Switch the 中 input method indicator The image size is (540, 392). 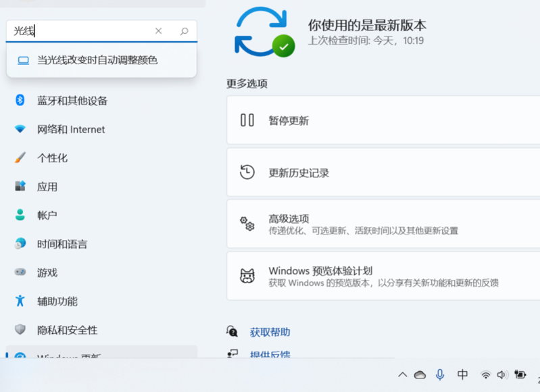[x=462, y=374]
